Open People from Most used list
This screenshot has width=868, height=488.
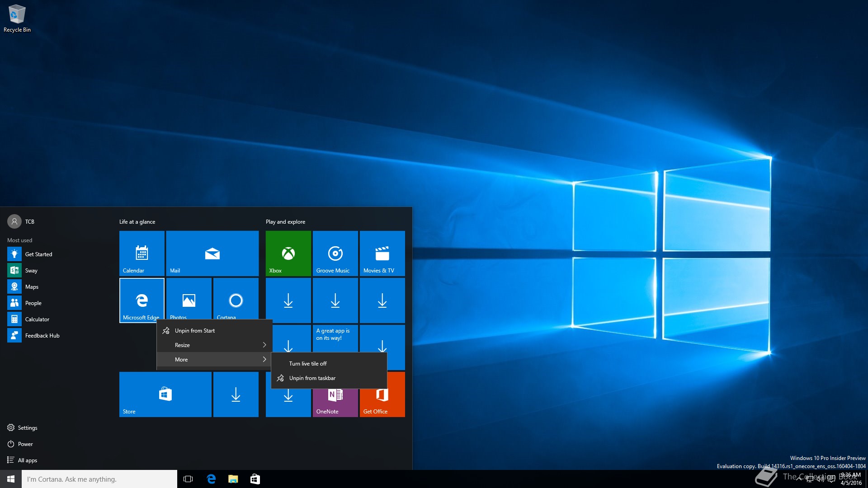33,303
